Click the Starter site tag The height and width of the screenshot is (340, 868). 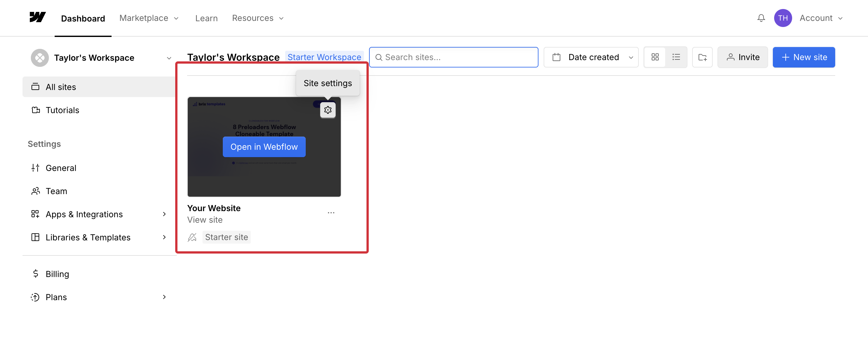tap(226, 237)
